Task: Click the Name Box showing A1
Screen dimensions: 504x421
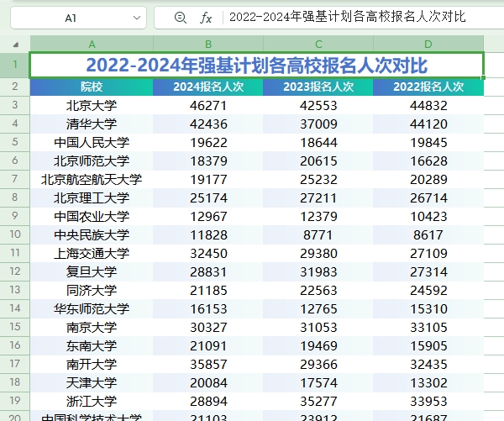Action: click(x=78, y=18)
